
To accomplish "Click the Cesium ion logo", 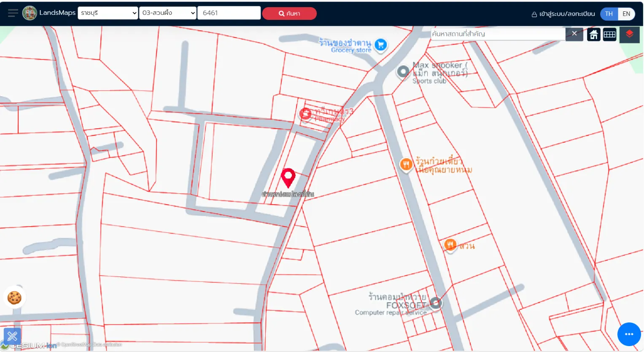I will [x=29, y=345].
